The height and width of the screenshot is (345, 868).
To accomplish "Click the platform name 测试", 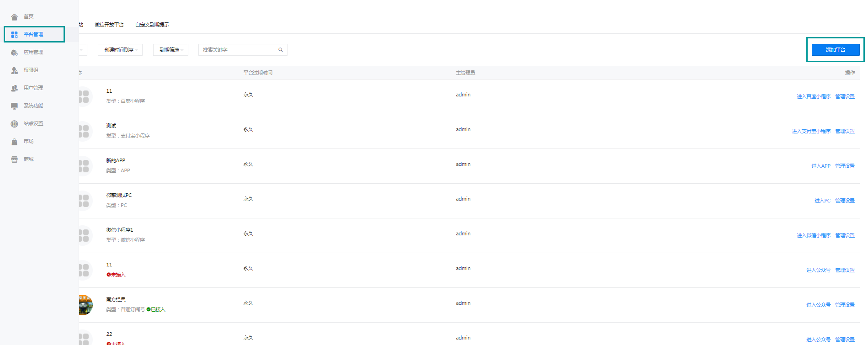I will [x=111, y=126].
